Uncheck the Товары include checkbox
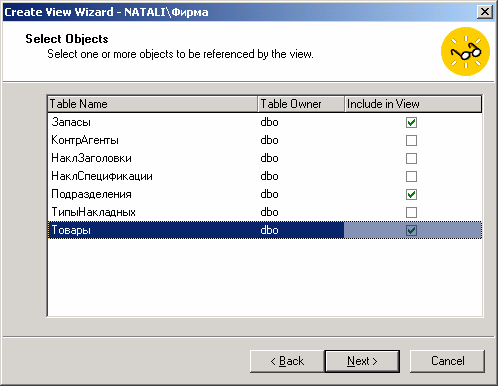This screenshot has height=386, width=498. pos(411,230)
